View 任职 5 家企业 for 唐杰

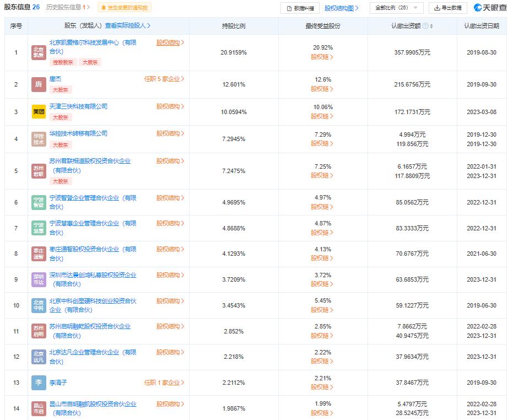point(164,79)
